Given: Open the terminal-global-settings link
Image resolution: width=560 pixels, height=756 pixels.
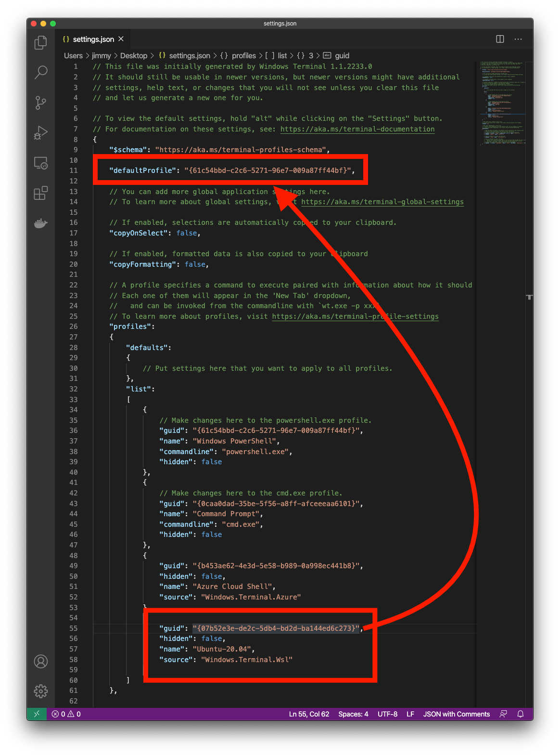Looking at the screenshot, I should point(382,202).
